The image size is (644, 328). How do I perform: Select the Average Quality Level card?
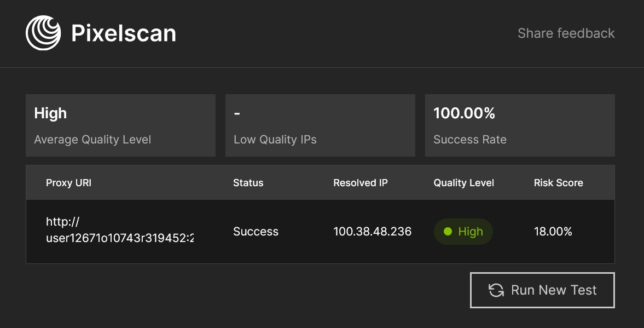pyautogui.click(x=120, y=125)
